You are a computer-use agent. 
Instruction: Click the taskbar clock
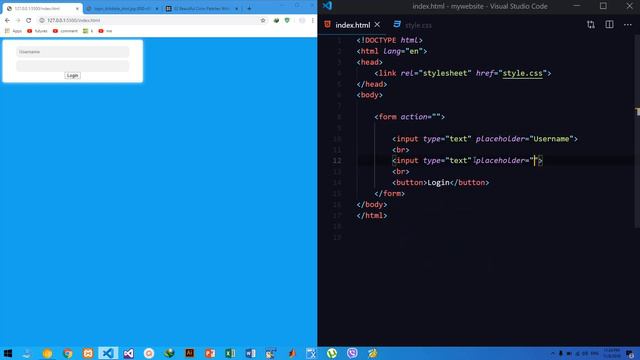tap(612, 353)
